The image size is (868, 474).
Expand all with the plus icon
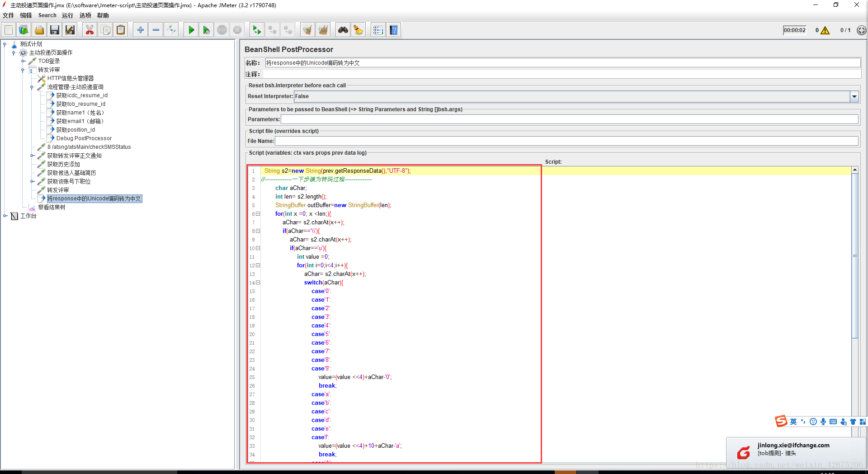coord(141,30)
